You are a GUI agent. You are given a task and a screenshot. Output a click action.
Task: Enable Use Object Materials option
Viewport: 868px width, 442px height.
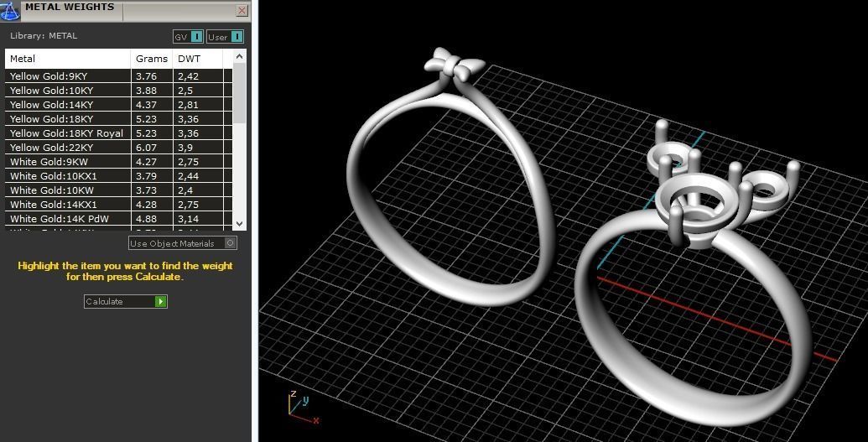coord(183,243)
